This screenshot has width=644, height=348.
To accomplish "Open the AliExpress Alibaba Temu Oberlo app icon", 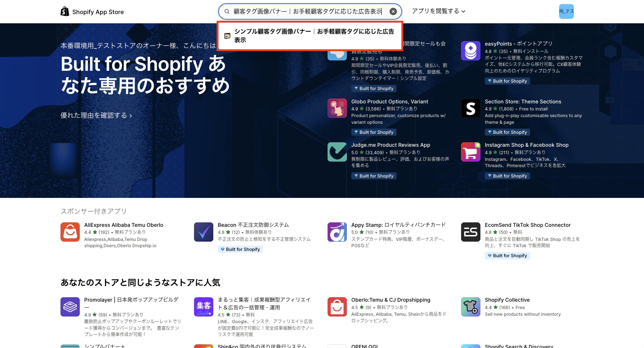I will click(70, 232).
